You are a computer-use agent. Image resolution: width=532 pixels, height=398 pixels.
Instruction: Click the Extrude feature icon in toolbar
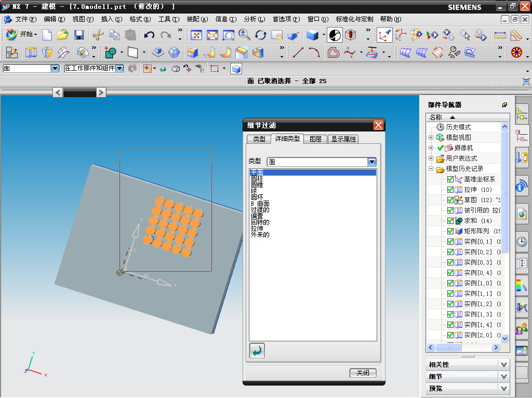click(x=31, y=52)
